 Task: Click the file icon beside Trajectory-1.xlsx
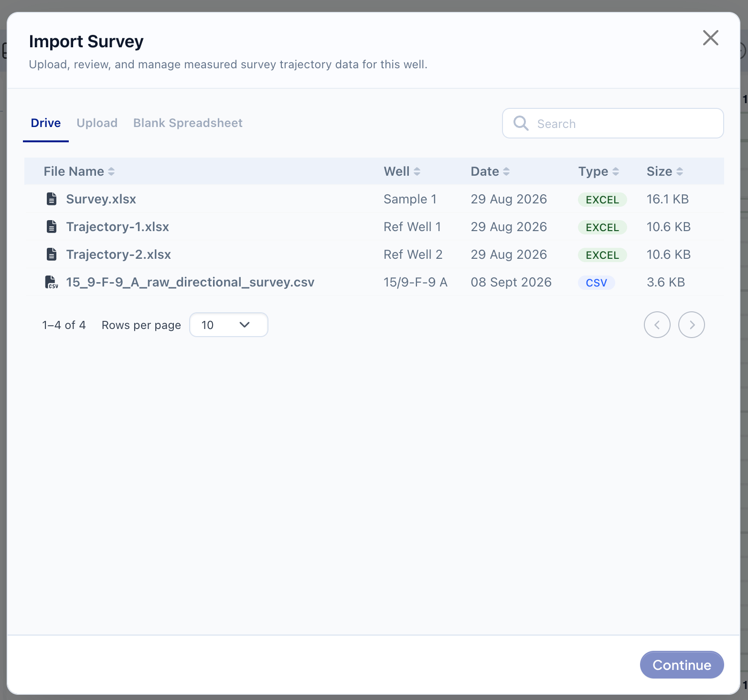point(52,227)
